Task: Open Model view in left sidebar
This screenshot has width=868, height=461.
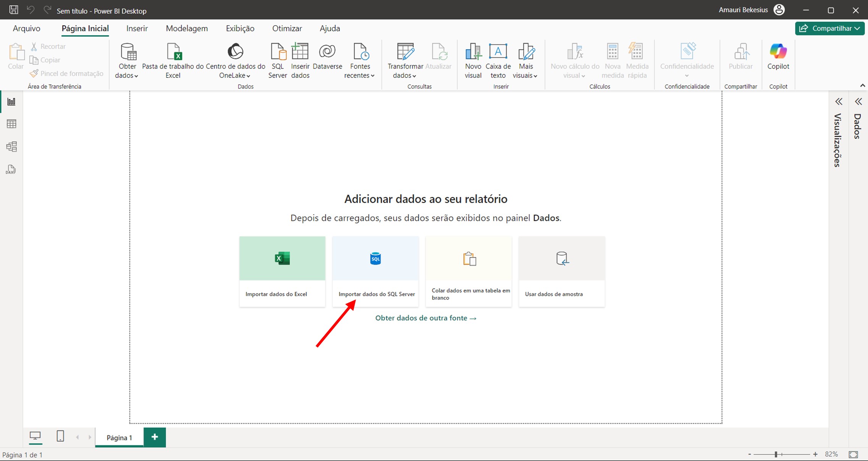Action: coord(11,147)
